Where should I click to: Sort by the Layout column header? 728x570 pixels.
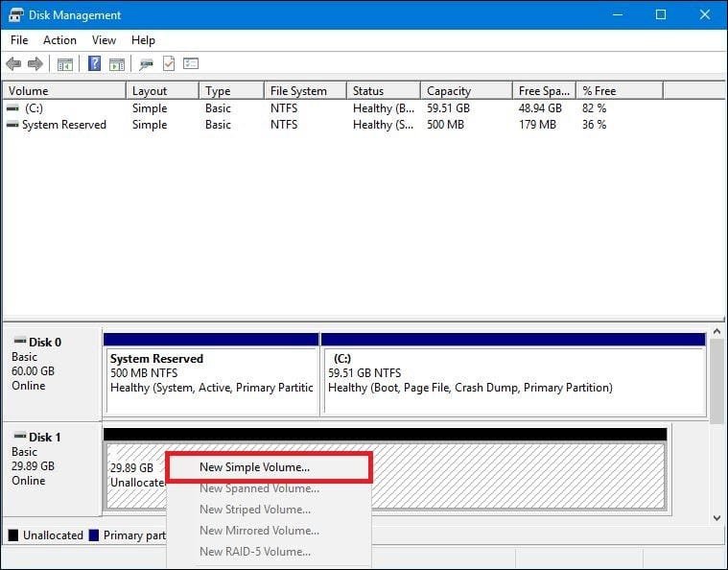[x=162, y=90]
